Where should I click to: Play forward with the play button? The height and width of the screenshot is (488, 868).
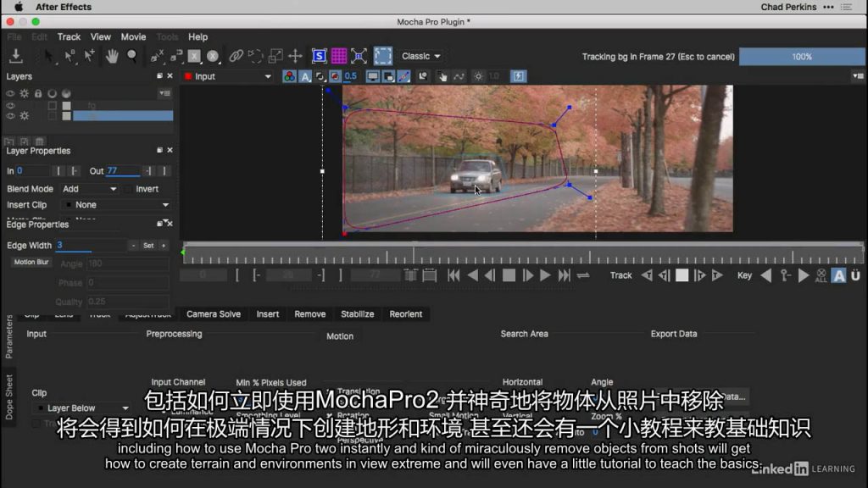[x=545, y=275]
